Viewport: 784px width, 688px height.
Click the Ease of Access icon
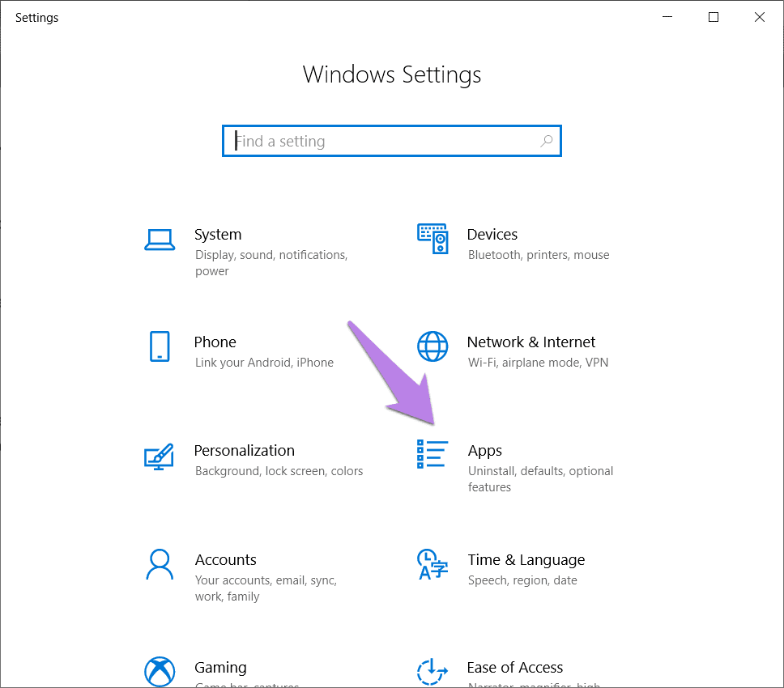click(432, 672)
